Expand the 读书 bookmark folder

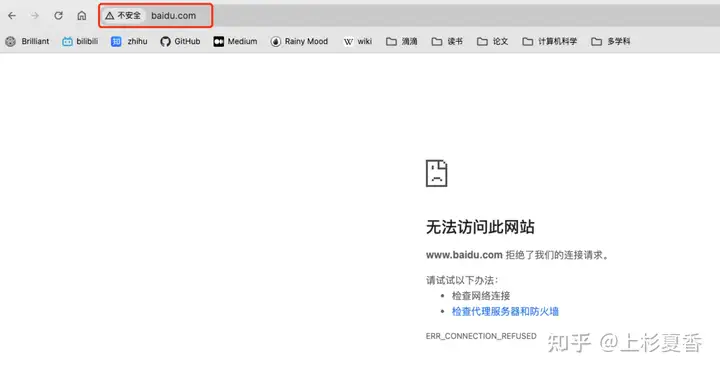(447, 41)
